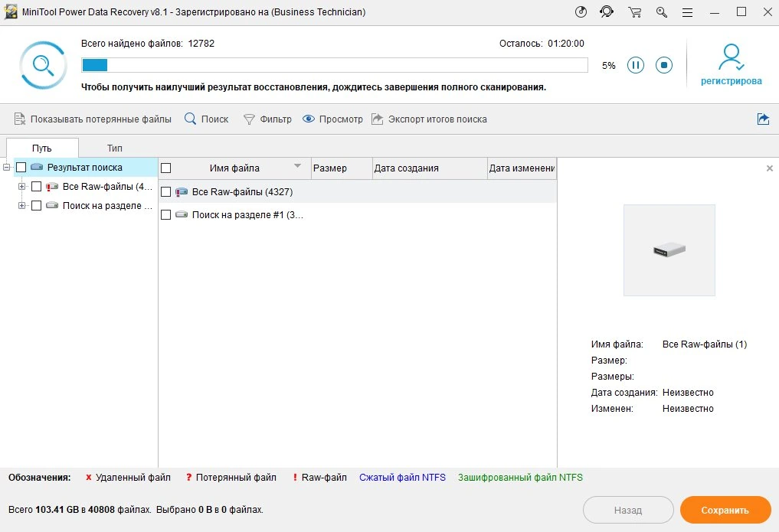Click the drive preview thumbnail
Screen dimensions: 779x532
(x=669, y=250)
